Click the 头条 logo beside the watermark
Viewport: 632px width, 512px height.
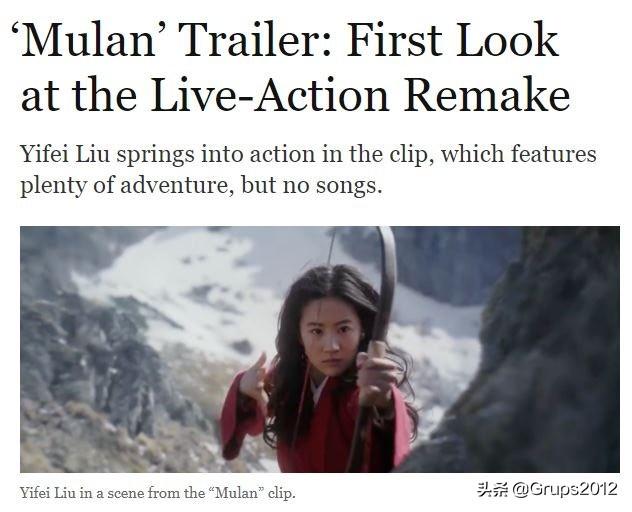pyautogui.click(x=493, y=489)
